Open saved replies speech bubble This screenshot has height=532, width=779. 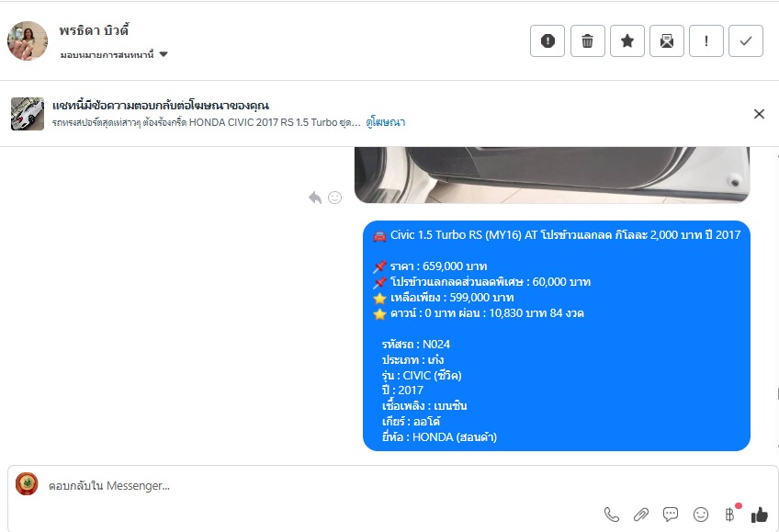(671, 515)
